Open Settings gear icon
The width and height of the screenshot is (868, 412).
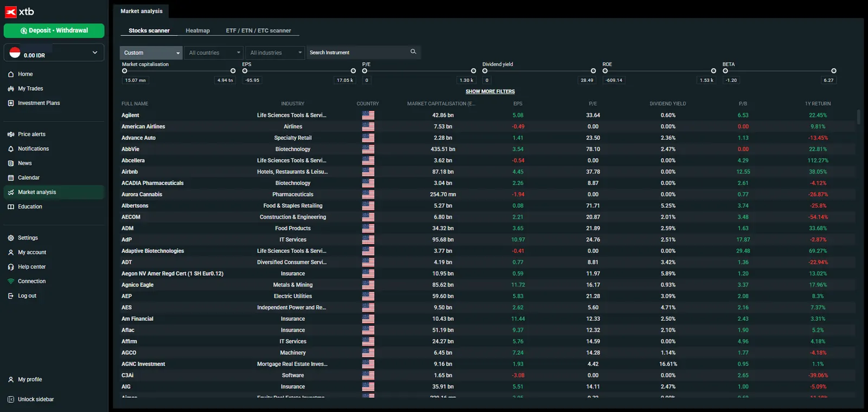(x=11, y=238)
